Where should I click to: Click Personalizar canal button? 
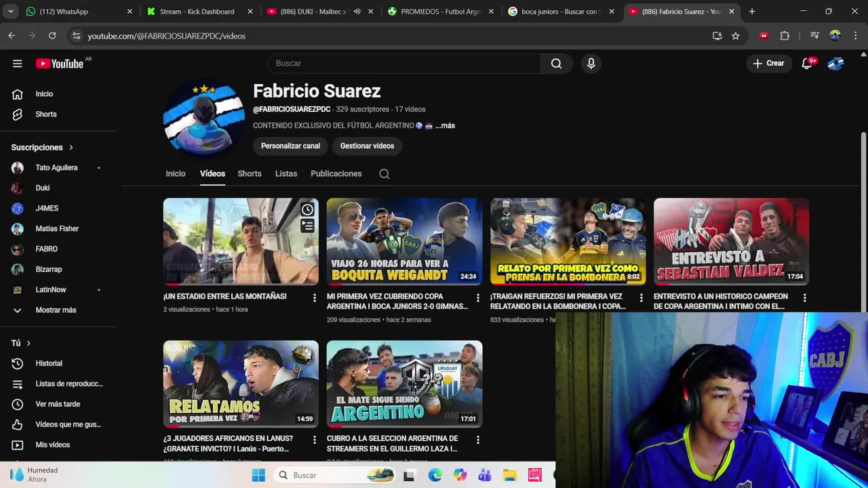tap(290, 146)
